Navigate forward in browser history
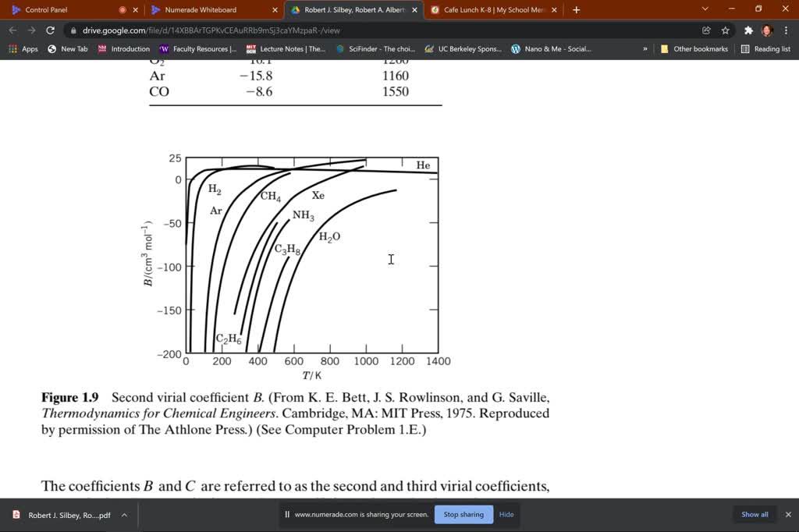799x532 pixels. [x=30, y=29]
